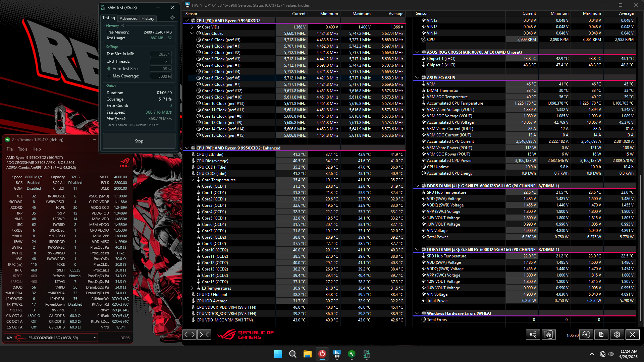Expand the Core VIDs row
The image size is (644, 362).
tap(192, 27)
